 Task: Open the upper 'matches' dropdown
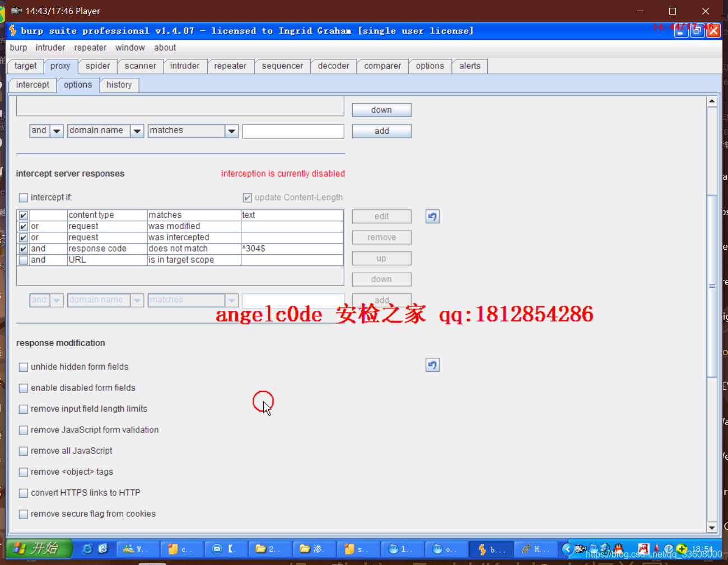point(193,131)
